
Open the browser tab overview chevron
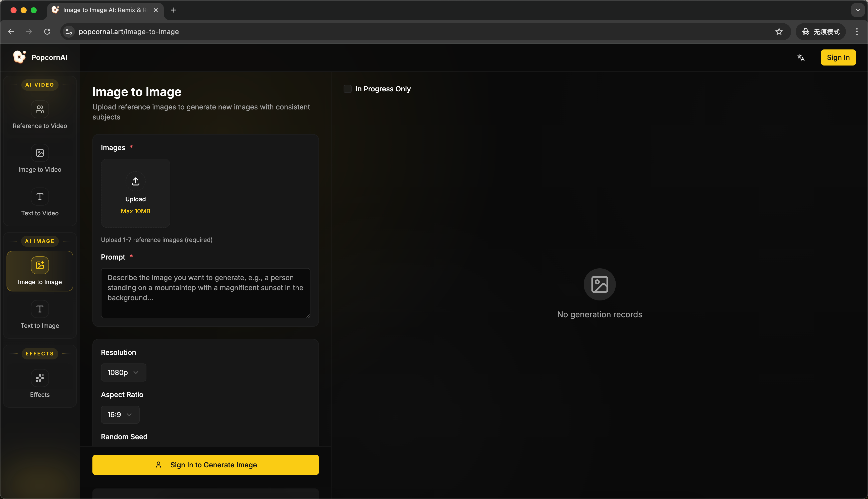tap(858, 10)
